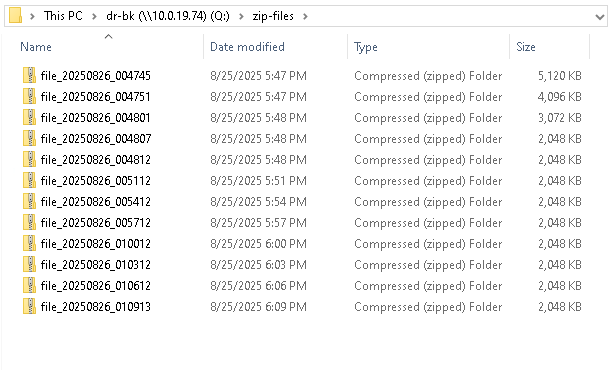Screen dimensions: 608x370
Task: Select the zipped folder icon of file_20250826_004801
Action: tap(29, 117)
